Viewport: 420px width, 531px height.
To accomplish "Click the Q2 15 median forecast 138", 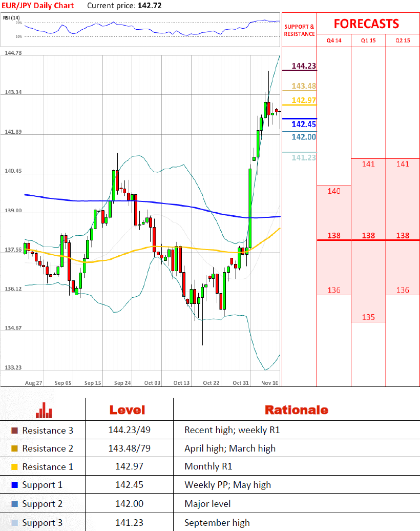I will 403,235.
